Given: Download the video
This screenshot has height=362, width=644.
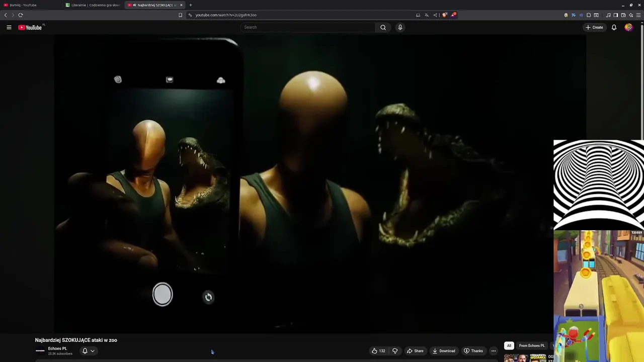Looking at the screenshot, I should [x=444, y=351].
